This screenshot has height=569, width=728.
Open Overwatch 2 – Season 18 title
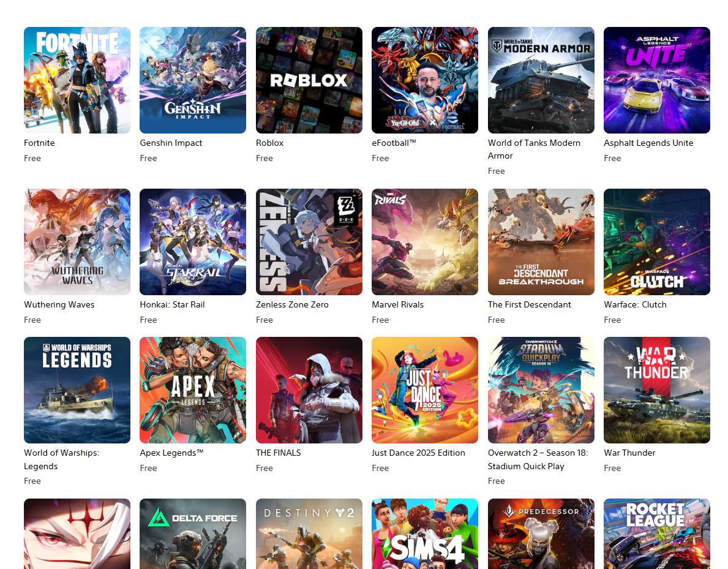pyautogui.click(x=538, y=459)
